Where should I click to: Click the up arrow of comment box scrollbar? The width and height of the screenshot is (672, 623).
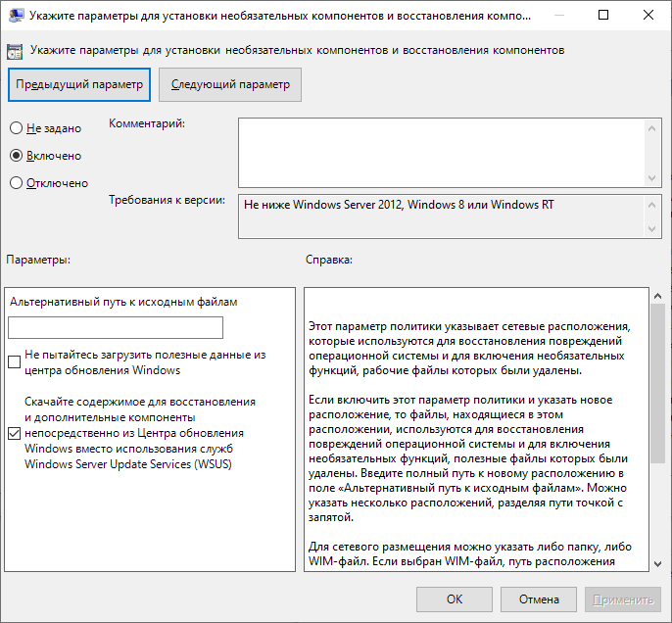653,127
